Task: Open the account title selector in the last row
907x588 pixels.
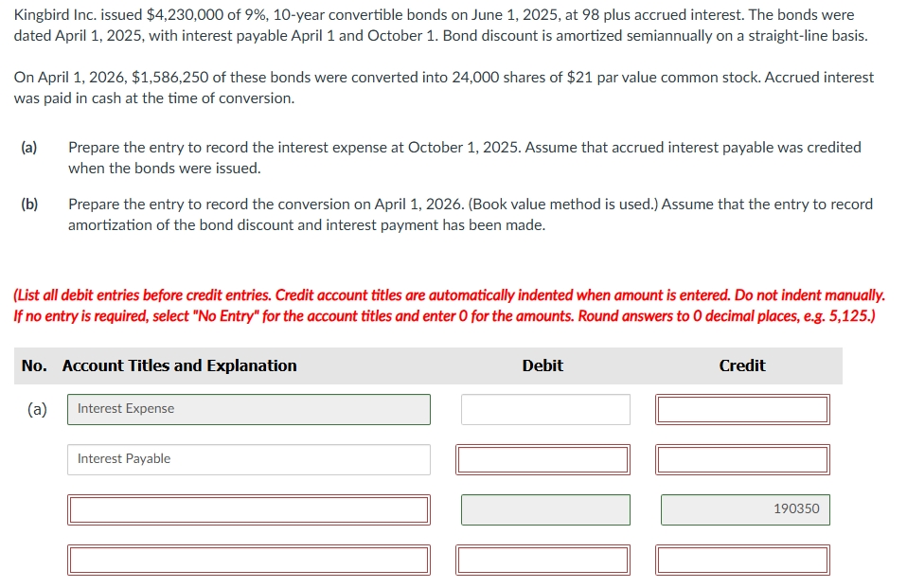Action: click(x=248, y=560)
